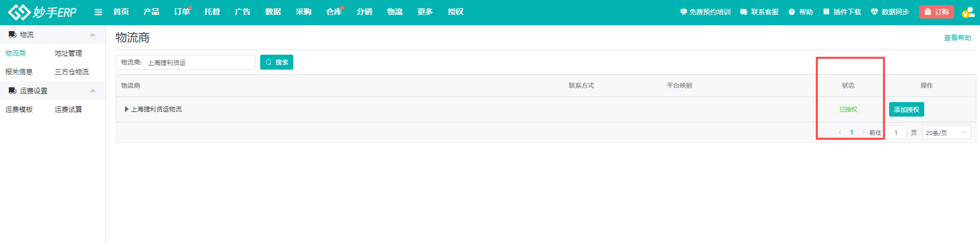Image resolution: width=980 pixels, height=244 pixels.
Task: Click the 搜索 button
Action: tap(277, 62)
